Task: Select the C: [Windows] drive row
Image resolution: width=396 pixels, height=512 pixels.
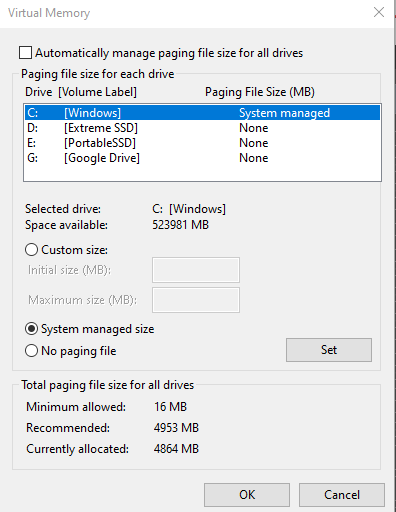Action: 202,113
